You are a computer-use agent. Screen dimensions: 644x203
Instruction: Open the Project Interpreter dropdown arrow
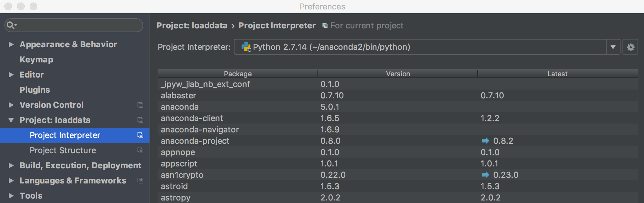613,47
